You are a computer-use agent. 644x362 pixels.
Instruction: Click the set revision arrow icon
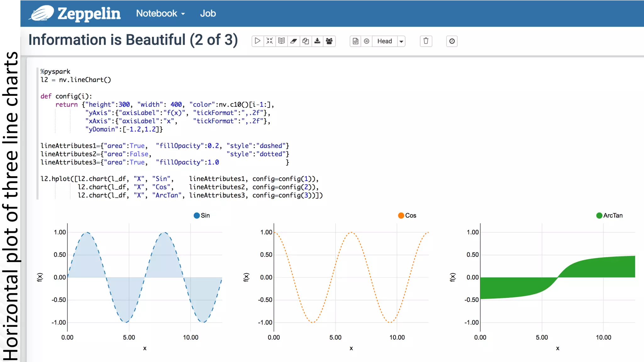click(x=367, y=41)
